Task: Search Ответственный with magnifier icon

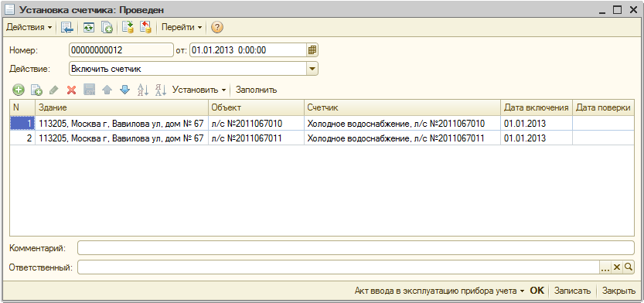Action: point(628,267)
